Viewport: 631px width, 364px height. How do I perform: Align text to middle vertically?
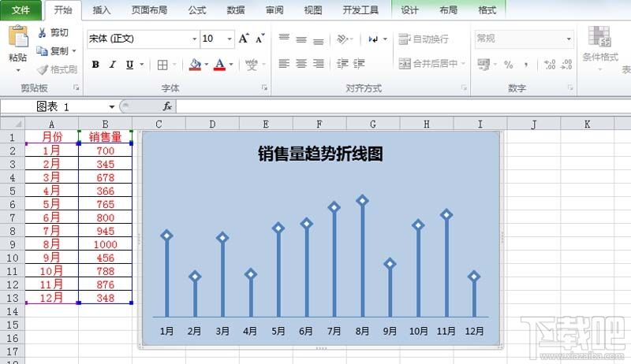point(301,39)
